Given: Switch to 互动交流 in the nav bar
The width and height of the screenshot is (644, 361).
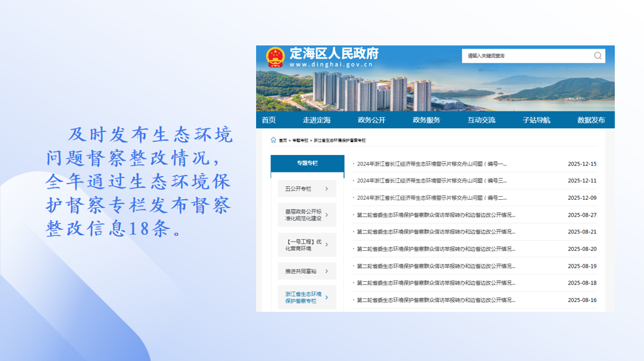Looking at the screenshot, I should click(481, 120).
